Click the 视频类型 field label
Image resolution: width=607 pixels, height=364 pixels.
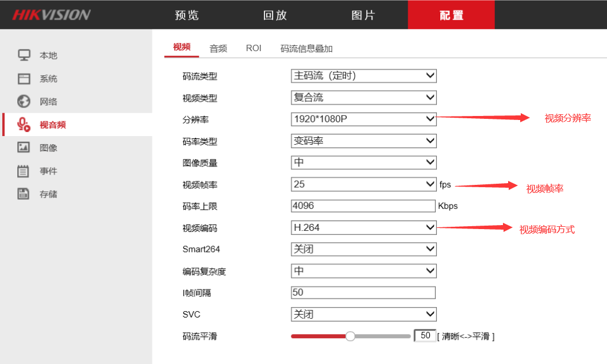coord(200,98)
